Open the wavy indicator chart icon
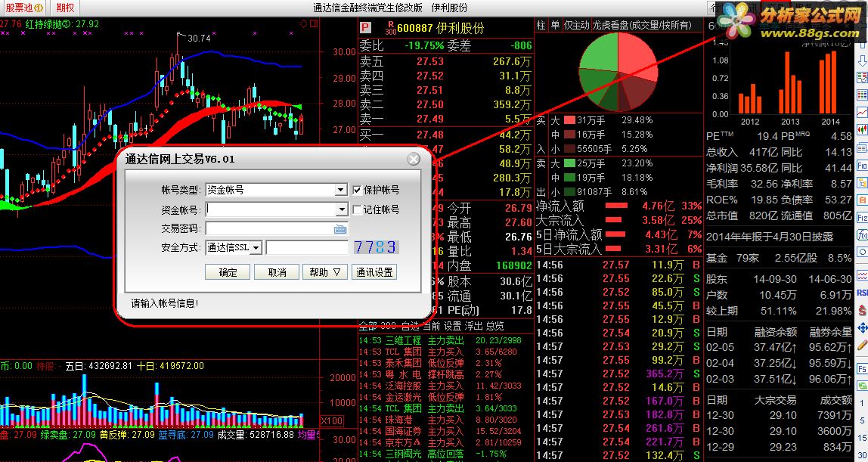The image size is (868, 462). (x=863, y=275)
